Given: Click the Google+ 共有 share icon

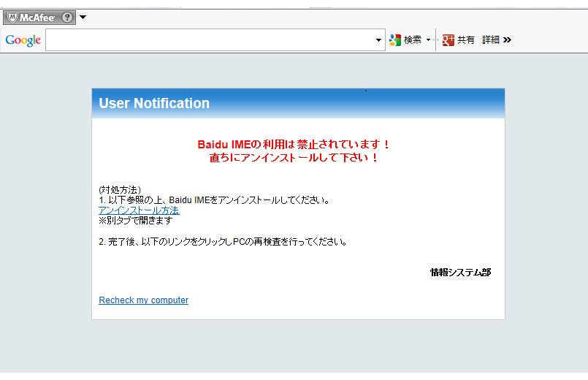Looking at the screenshot, I should tap(448, 39).
